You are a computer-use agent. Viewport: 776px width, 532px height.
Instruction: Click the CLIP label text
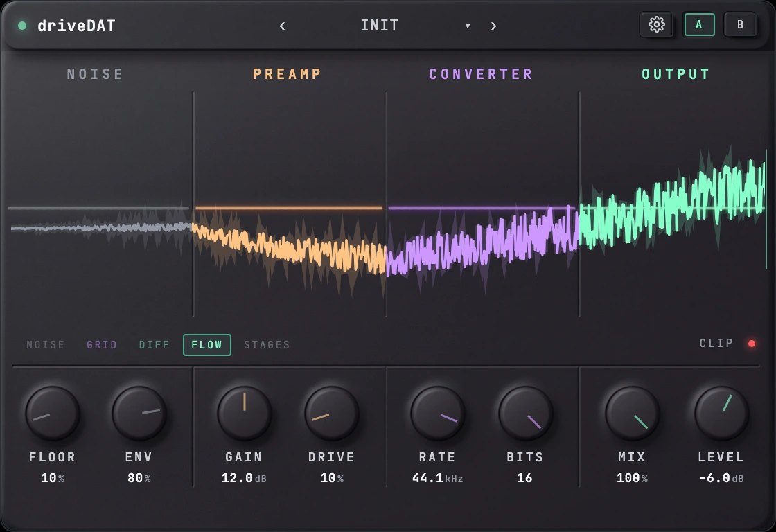coord(716,344)
